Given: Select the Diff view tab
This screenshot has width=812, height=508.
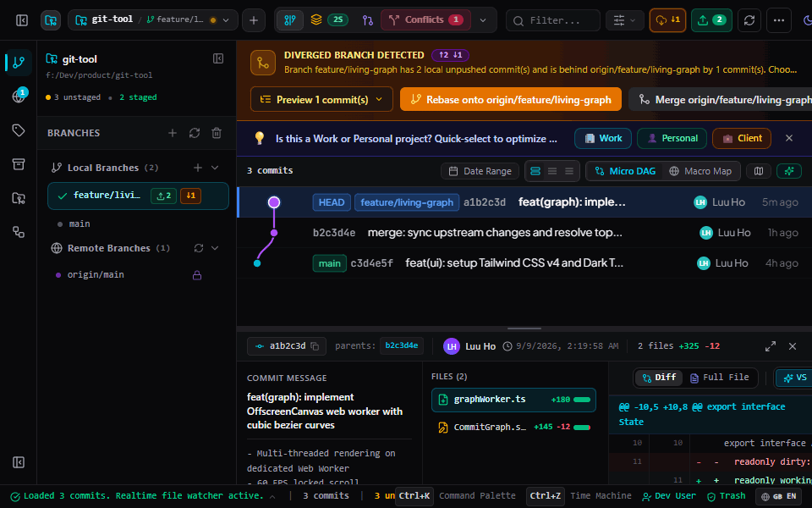Looking at the screenshot, I should tap(659, 378).
